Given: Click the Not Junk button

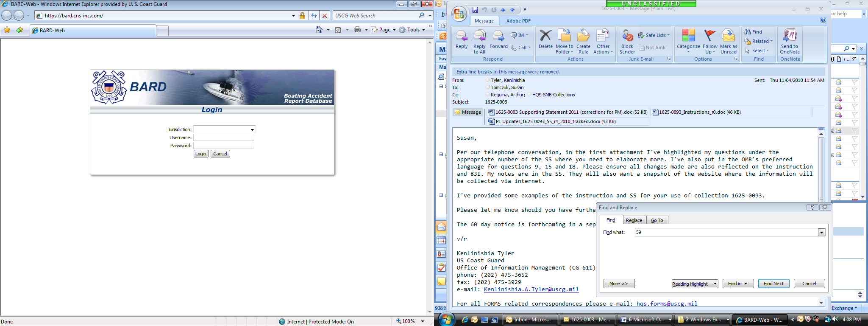Looking at the screenshot, I should click(x=651, y=48).
